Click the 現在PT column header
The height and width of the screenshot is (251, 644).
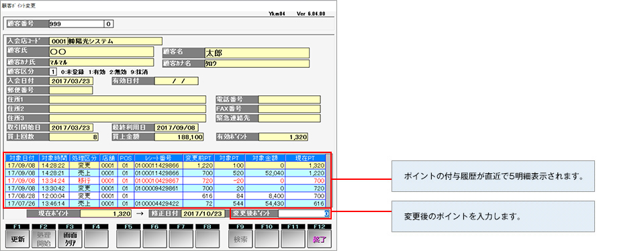305,158
